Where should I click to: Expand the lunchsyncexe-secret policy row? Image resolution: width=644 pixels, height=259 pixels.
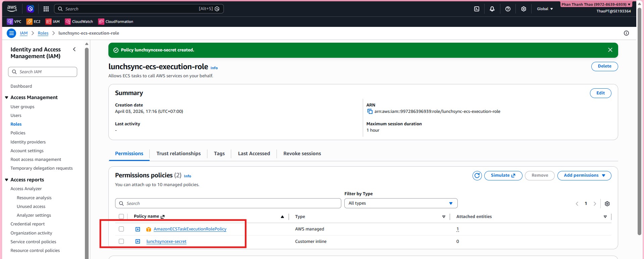[x=138, y=242]
